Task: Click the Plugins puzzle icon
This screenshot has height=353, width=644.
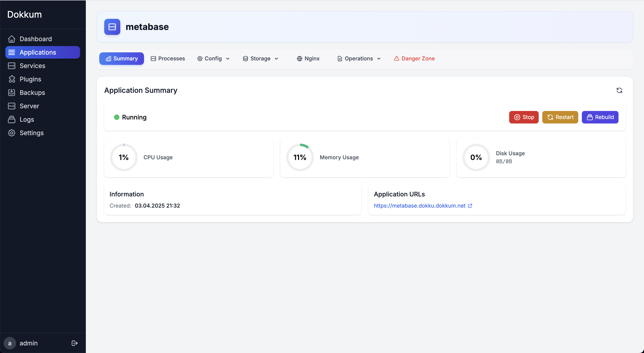Action: pyautogui.click(x=12, y=79)
